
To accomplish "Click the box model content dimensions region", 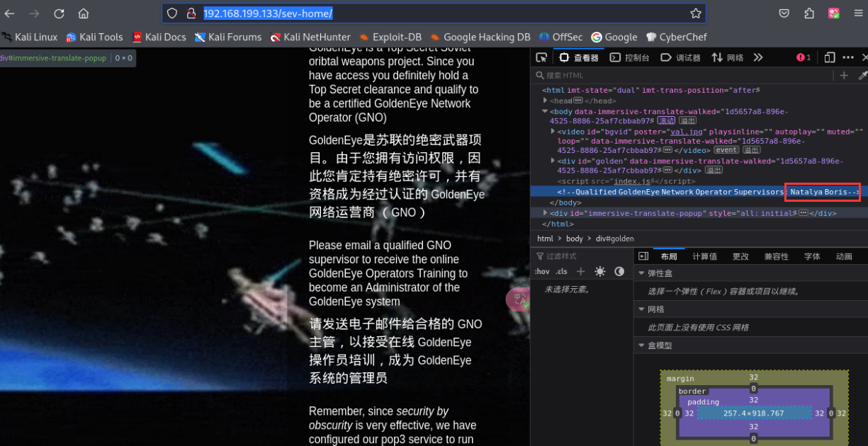I will tap(753, 413).
